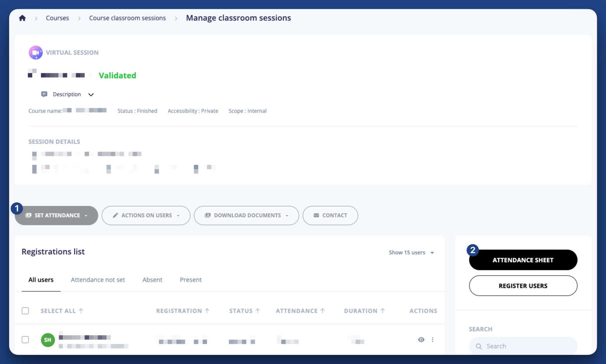Open the three-dot actions menu on the first registration
The image size is (606, 364).
(433, 340)
